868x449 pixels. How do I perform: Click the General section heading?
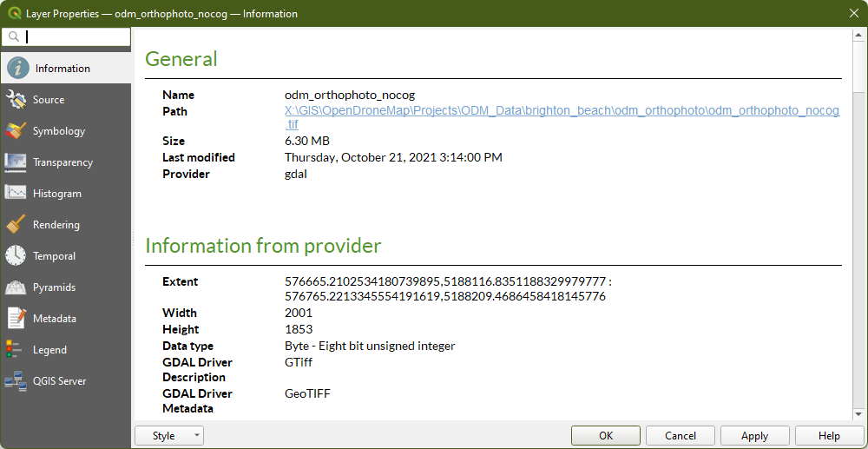coord(181,59)
